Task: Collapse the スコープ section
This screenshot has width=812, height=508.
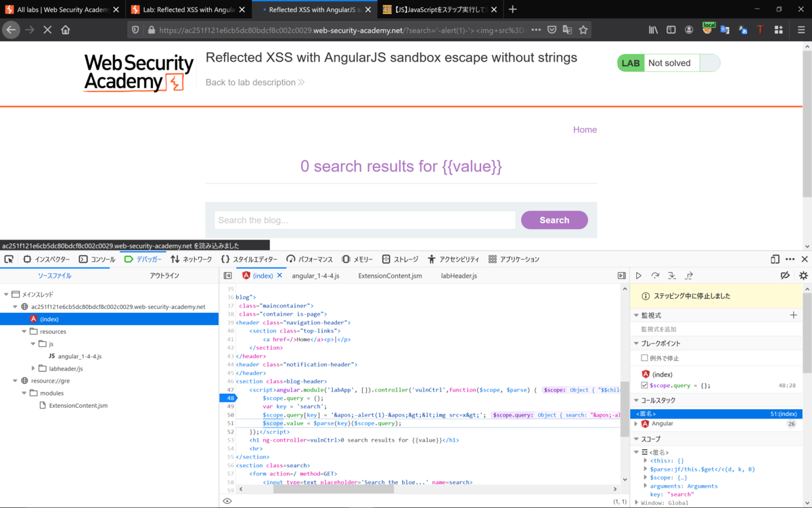Action: (x=636, y=440)
